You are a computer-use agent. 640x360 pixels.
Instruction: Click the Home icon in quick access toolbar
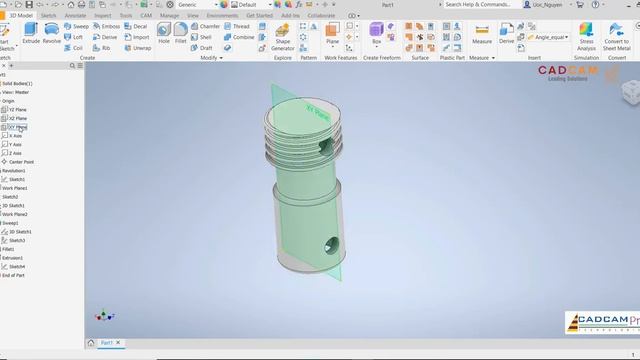71,5
